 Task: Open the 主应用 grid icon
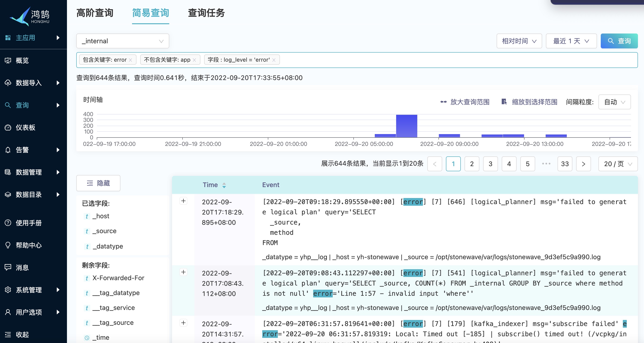click(x=8, y=38)
